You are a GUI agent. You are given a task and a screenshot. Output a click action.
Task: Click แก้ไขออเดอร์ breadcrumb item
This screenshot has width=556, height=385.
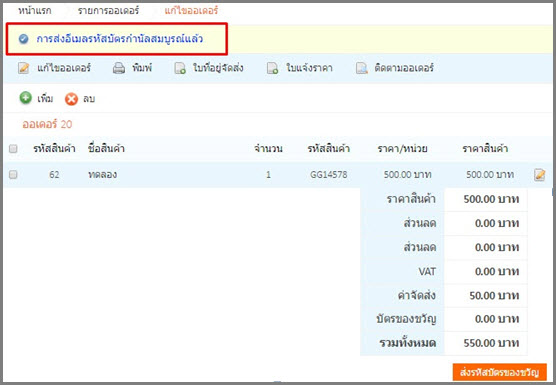191,11
